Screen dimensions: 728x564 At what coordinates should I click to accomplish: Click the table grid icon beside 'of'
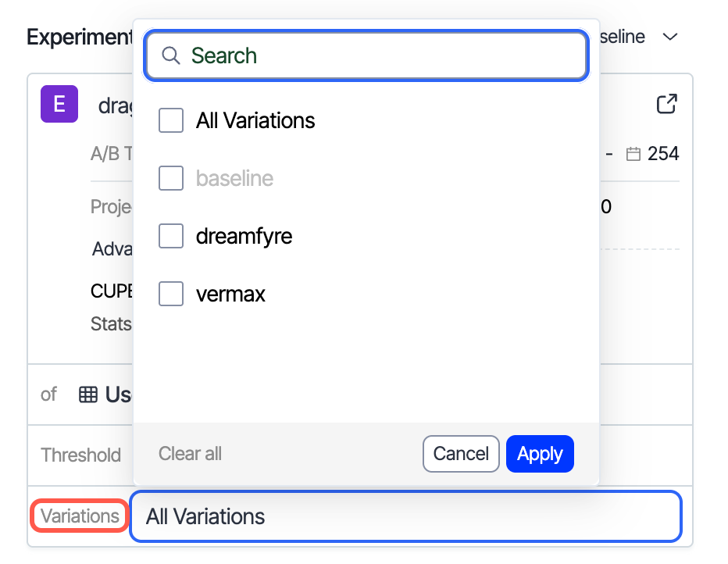pos(88,394)
